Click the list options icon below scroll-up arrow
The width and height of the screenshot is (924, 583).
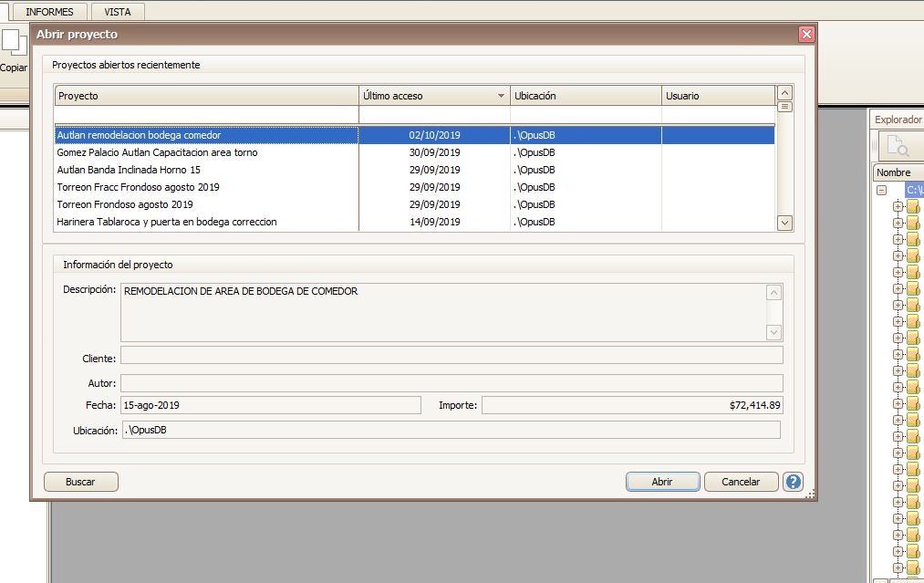(784, 107)
